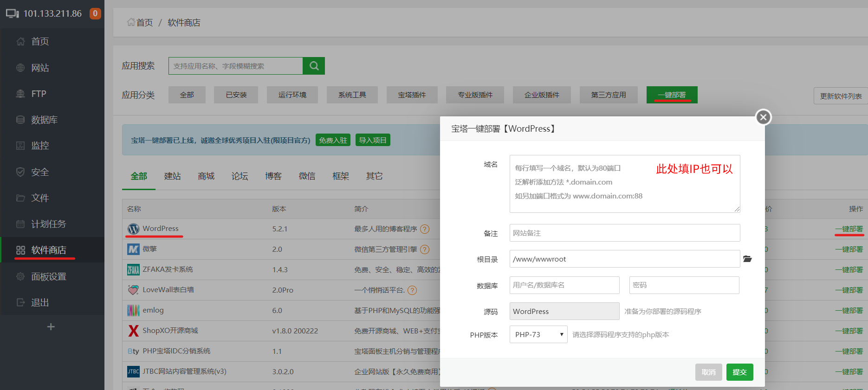Close the WordPress deploy dialog
868x390 pixels.
[x=763, y=117]
